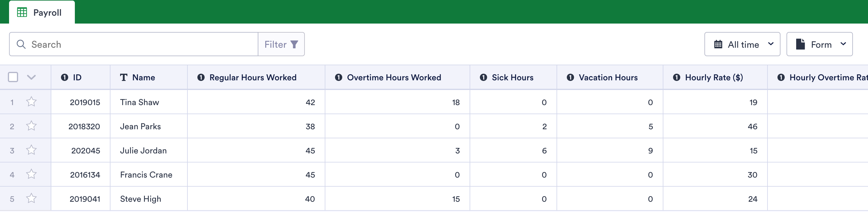This screenshot has height=212, width=868.
Task: Star the Francis Crane row
Action: pyautogui.click(x=31, y=174)
